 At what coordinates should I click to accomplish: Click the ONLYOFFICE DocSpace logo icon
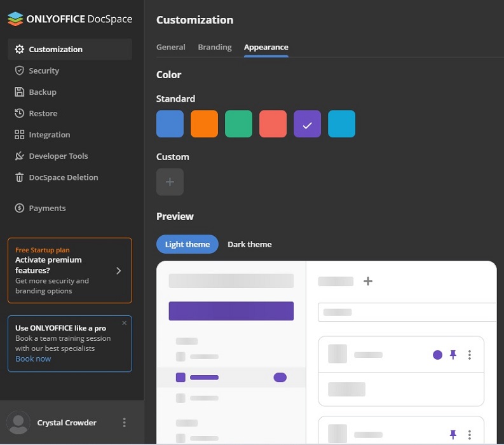[x=15, y=19]
